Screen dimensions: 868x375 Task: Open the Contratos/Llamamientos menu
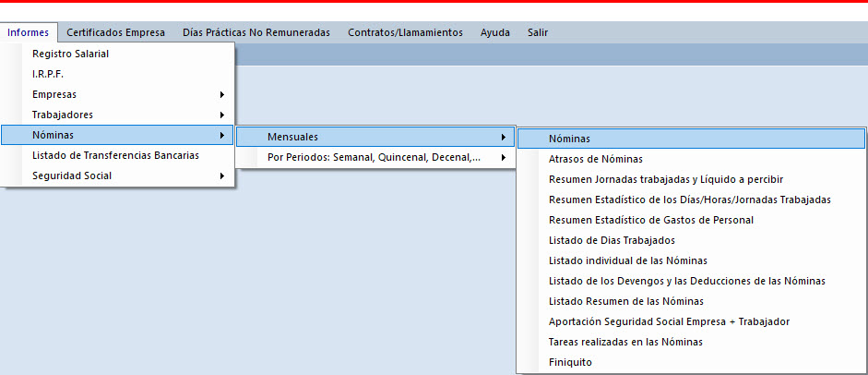click(x=405, y=32)
